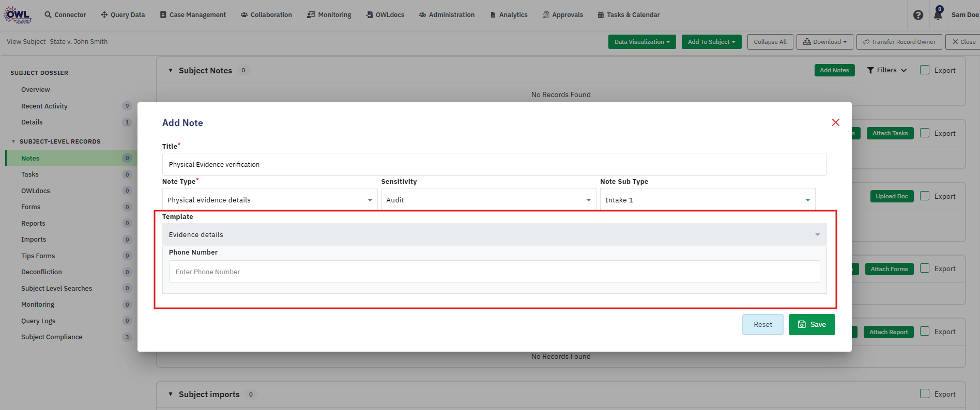Open the Monitoring menu in top bar

[329, 14]
